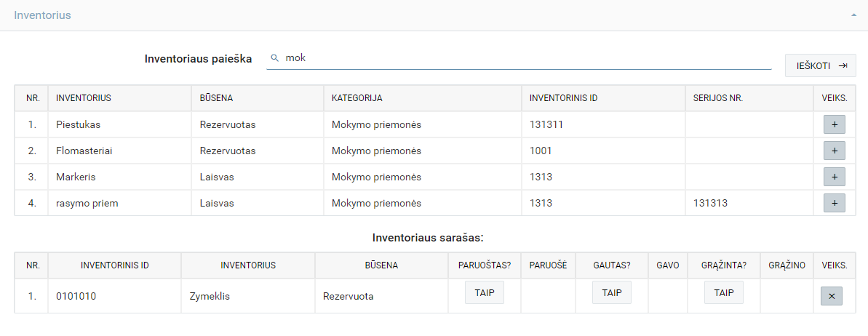868x336 pixels.
Task: Add rasymo priem using its plus button
Action: [834, 203]
